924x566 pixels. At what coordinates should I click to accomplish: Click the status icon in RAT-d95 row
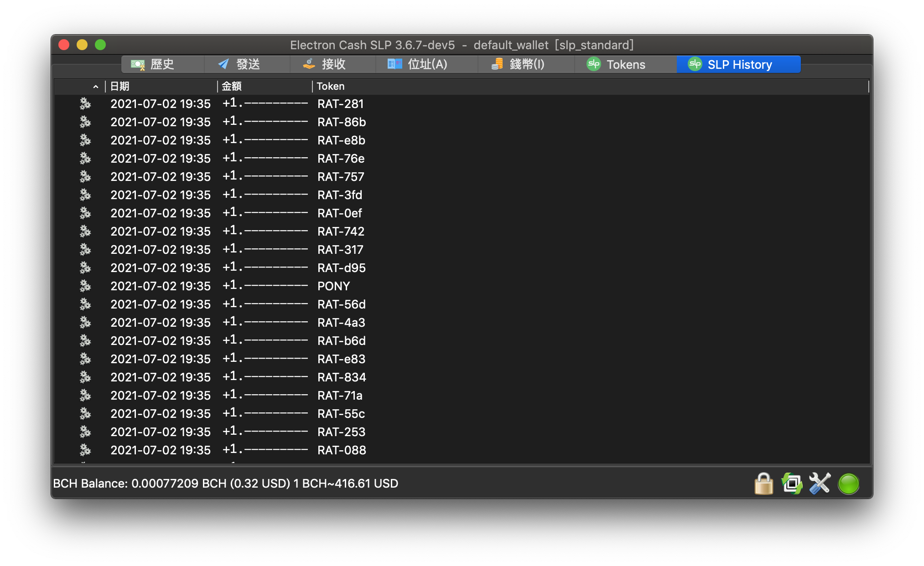point(85,268)
